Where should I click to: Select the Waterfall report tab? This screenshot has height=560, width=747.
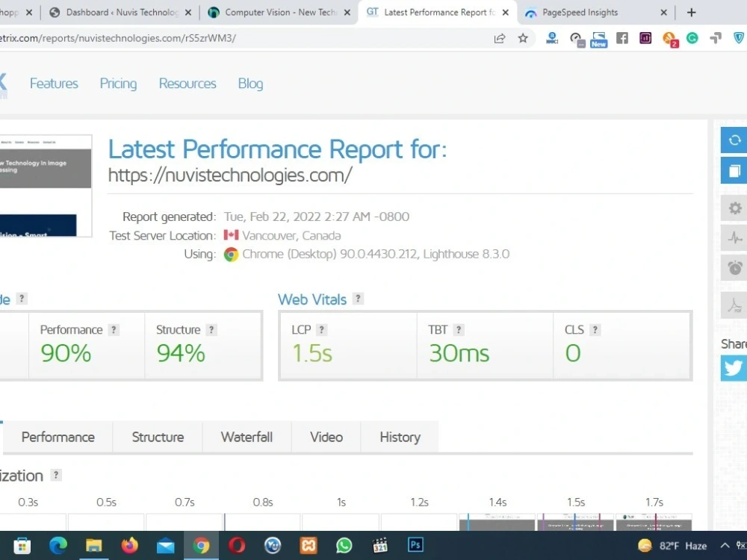247,437
